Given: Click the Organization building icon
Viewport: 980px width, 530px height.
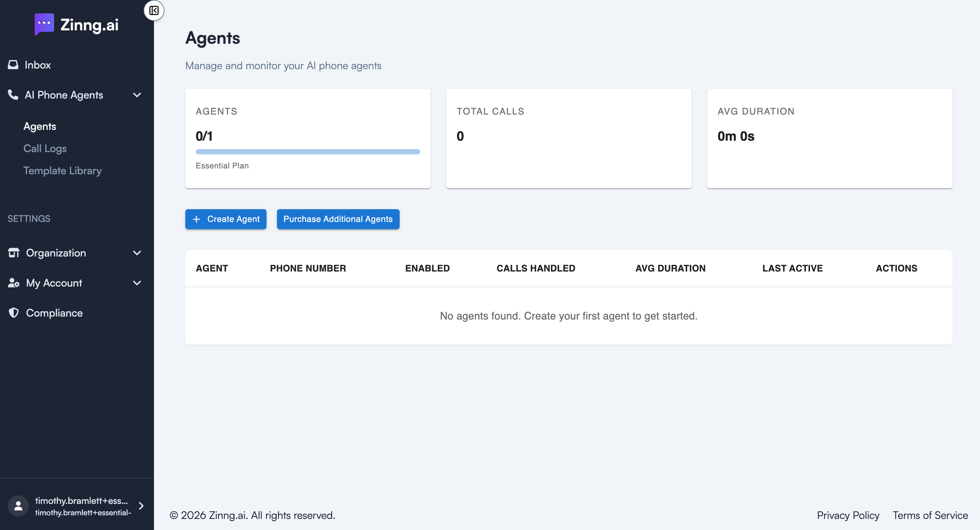Looking at the screenshot, I should point(13,253).
